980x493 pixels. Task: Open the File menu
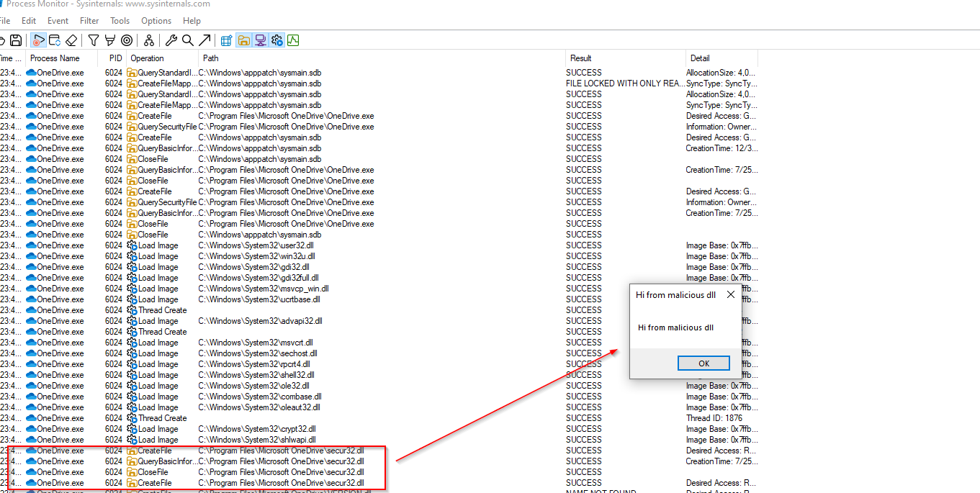[x=4, y=21]
